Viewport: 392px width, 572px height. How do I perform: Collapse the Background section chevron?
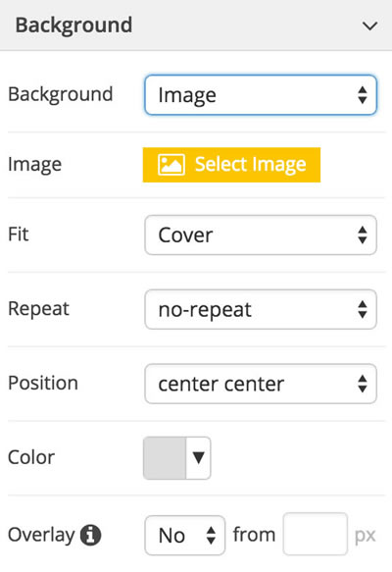coord(369,26)
